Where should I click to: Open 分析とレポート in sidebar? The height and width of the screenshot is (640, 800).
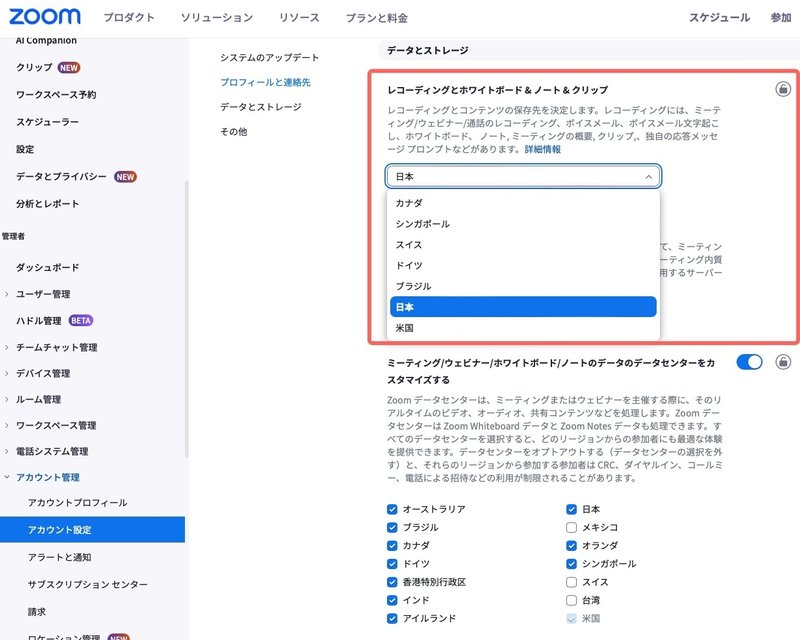pyautogui.click(x=47, y=204)
